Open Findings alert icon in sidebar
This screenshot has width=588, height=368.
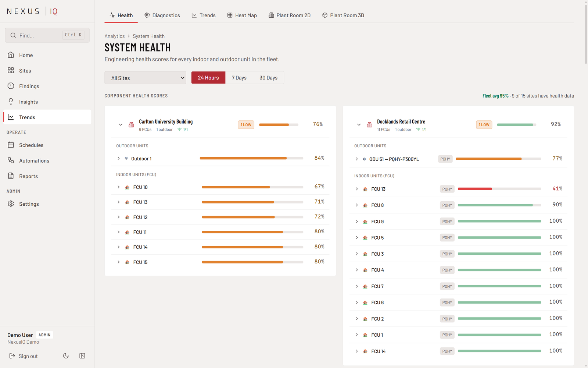[x=11, y=86]
